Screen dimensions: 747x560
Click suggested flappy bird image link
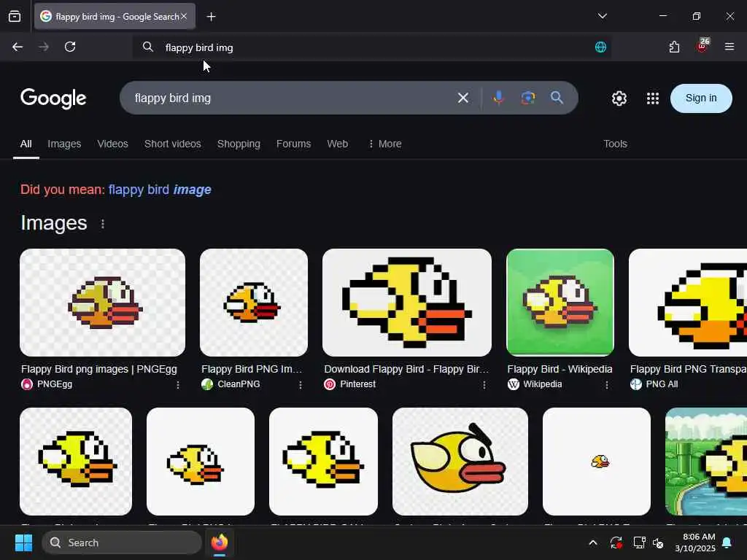point(160,190)
